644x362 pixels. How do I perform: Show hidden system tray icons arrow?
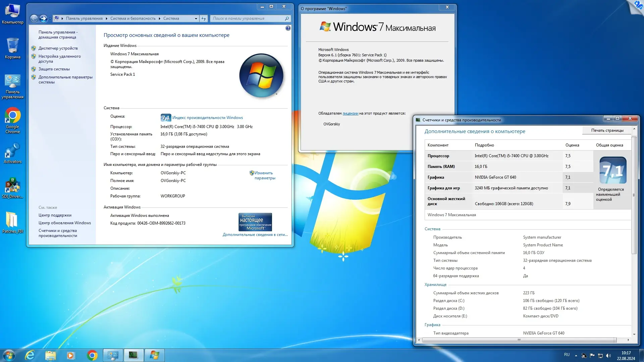coord(576,356)
